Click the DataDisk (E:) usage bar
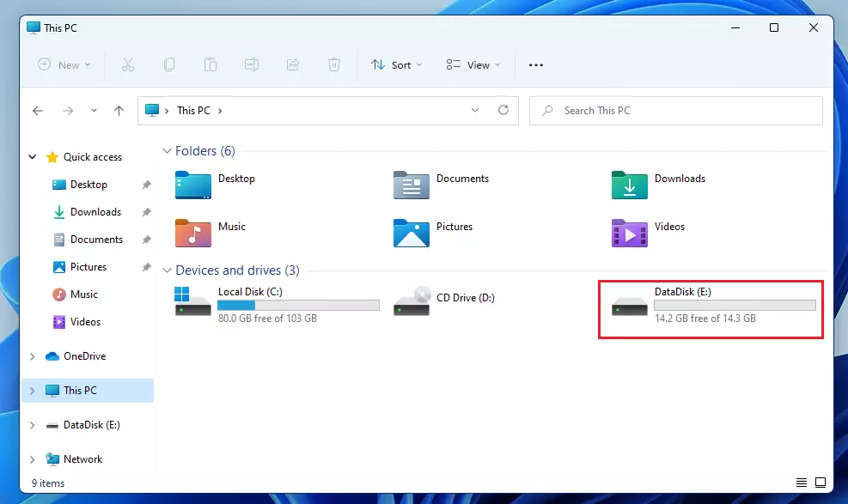The width and height of the screenshot is (848, 504). pyautogui.click(x=735, y=305)
